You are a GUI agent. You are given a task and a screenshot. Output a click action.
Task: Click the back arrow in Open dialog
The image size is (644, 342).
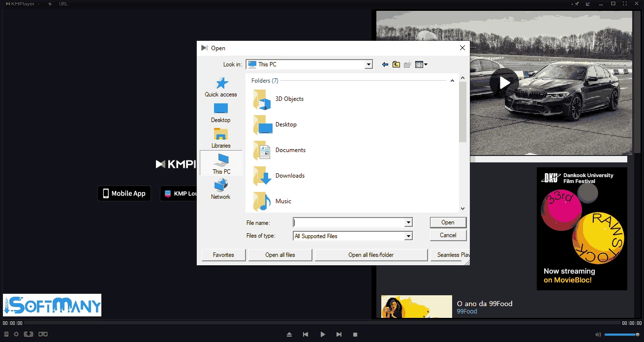[385, 64]
